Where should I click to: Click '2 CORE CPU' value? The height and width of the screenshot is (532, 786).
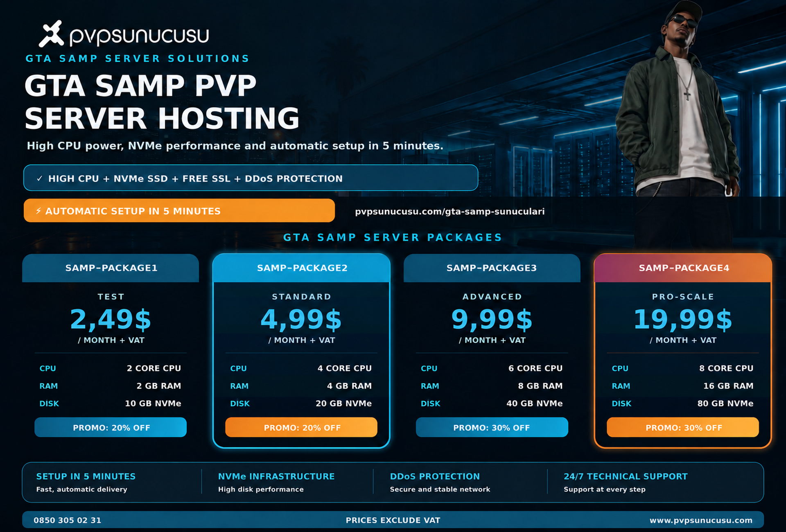coord(154,368)
